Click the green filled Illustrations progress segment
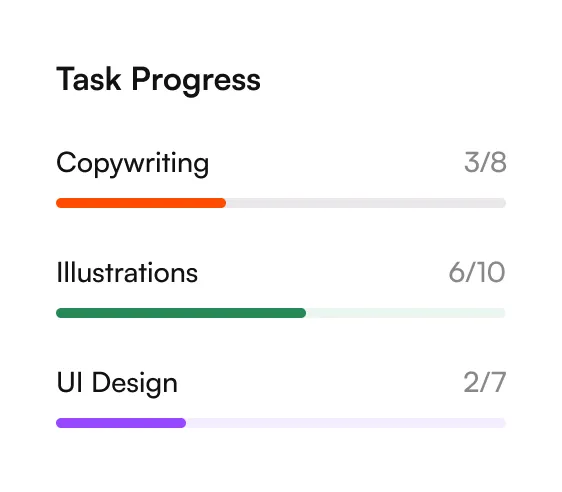Screen dimensions: 562x492 181,313
